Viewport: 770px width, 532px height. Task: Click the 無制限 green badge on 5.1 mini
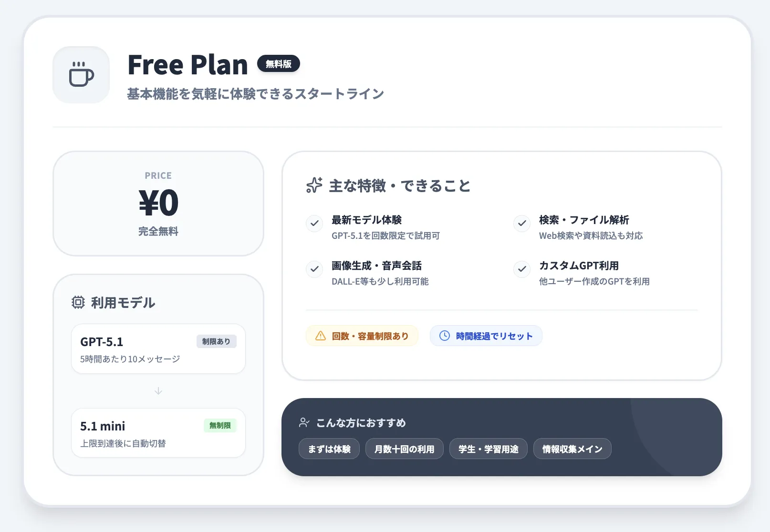click(220, 426)
